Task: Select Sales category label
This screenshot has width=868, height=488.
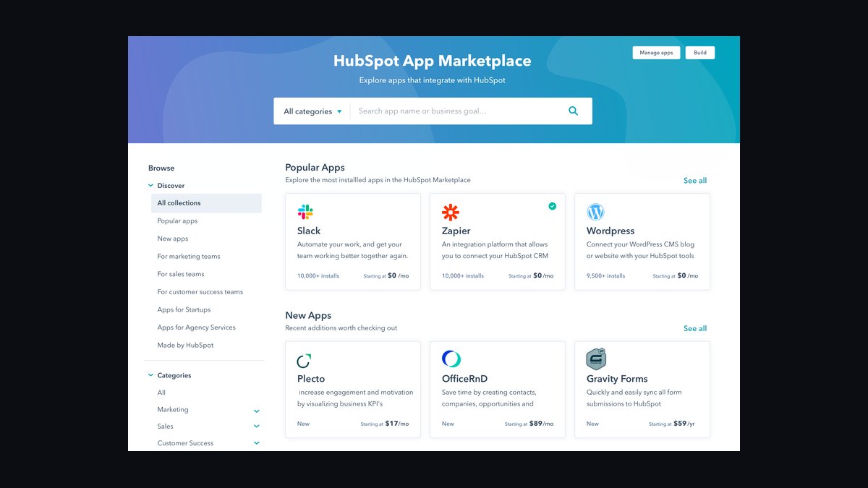Action: click(166, 427)
